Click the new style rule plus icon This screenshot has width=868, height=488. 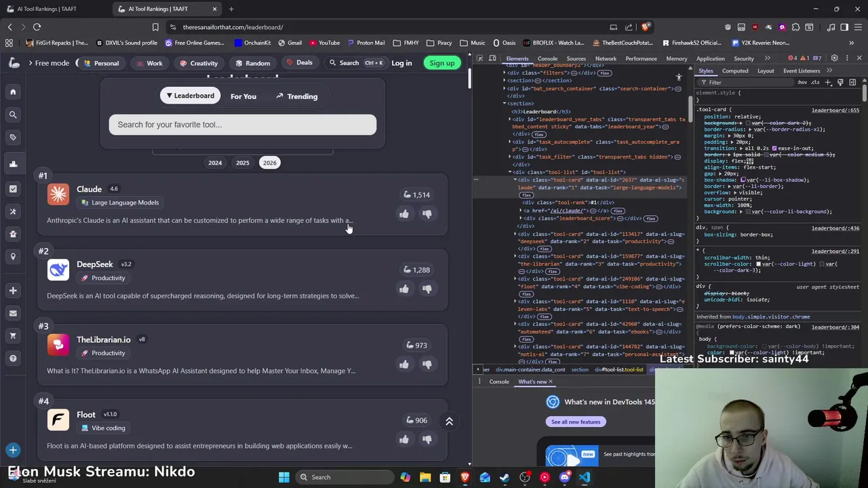(x=828, y=82)
